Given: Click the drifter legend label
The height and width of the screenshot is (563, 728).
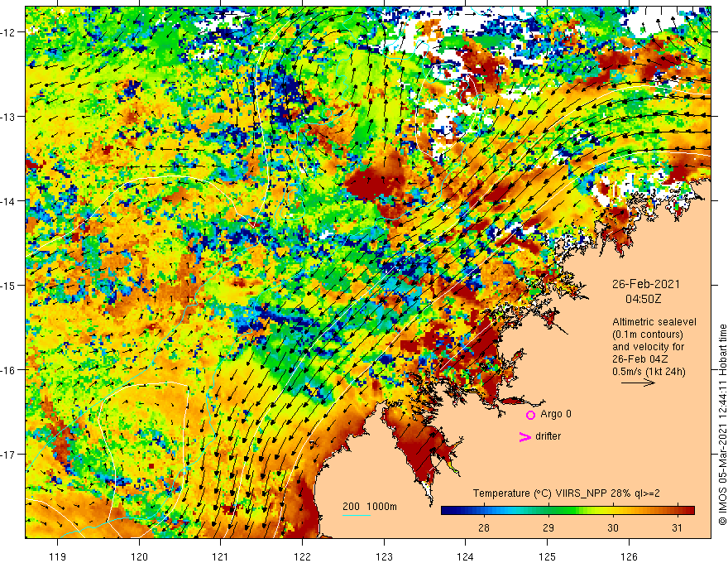Looking at the screenshot, I should pyautogui.click(x=548, y=436).
